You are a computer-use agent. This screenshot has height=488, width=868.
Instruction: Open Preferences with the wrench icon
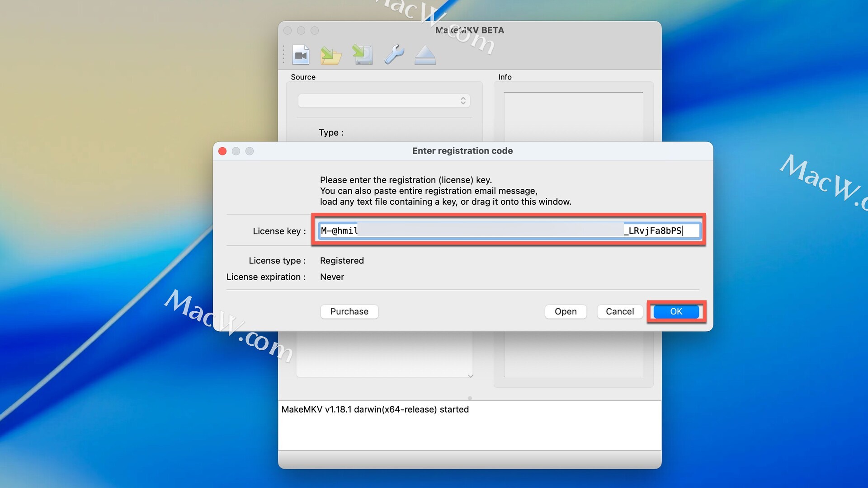(394, 55)
